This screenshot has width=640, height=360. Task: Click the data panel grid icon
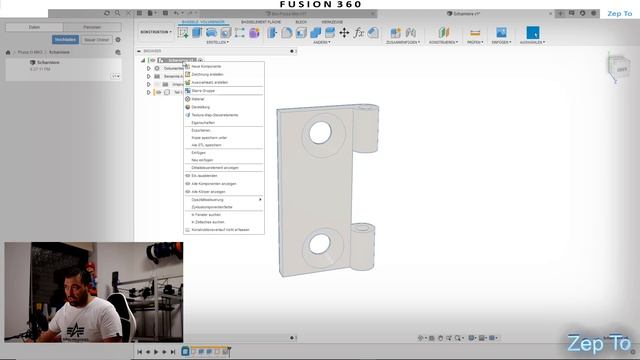(139, 13)
